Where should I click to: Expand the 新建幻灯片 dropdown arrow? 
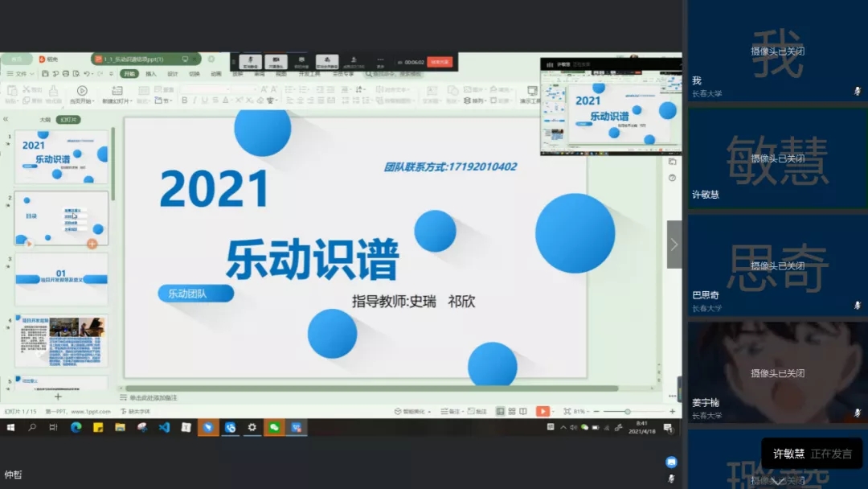(x=131, y=101)
